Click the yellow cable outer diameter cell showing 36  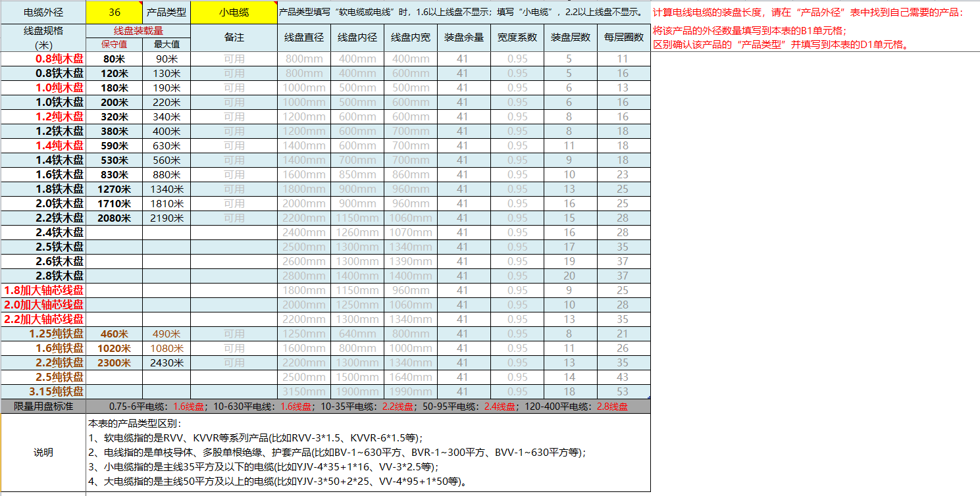(115, 12)
